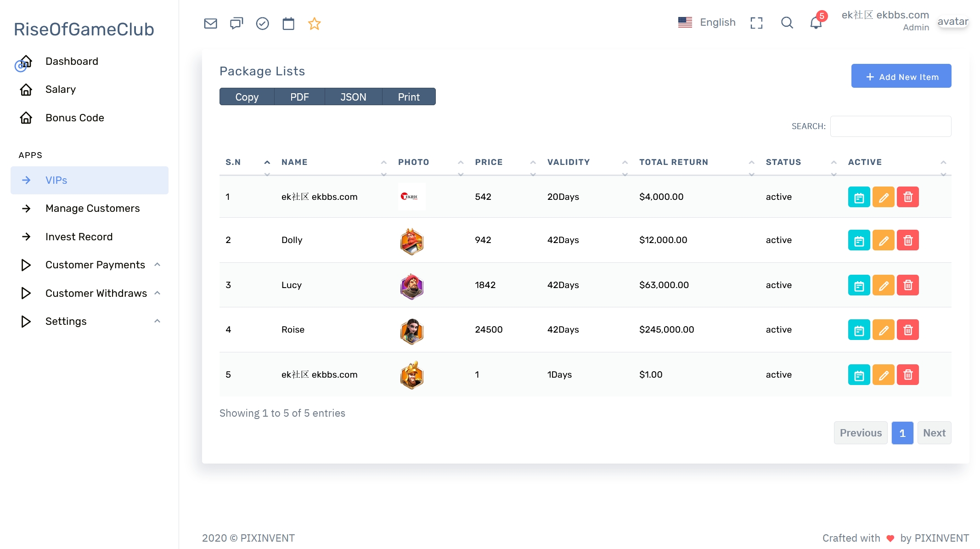This screenshot has height=549, width=980.
Task: Export the table as JSON
Action: coord(353,97)
